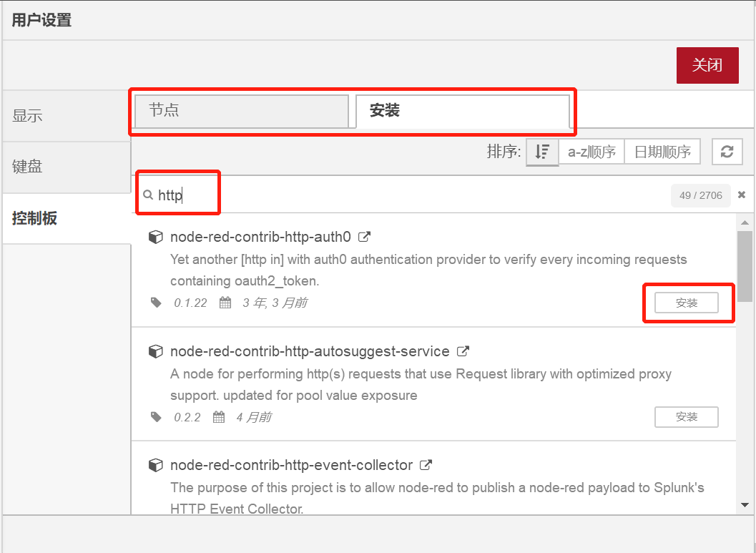Click package icon of node-red-contrib-http-auth0

pos(155,237)
